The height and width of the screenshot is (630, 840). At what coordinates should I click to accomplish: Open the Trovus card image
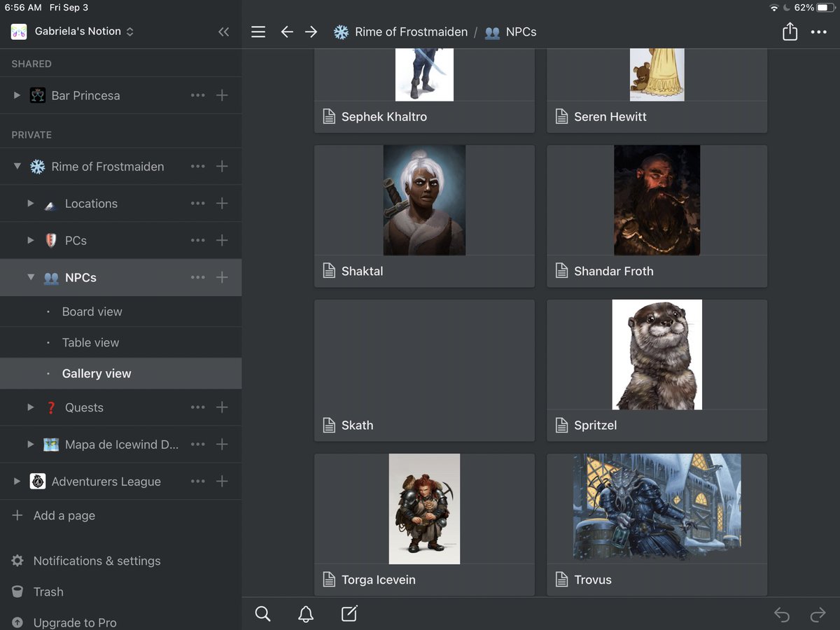click(x=657, y=509)
